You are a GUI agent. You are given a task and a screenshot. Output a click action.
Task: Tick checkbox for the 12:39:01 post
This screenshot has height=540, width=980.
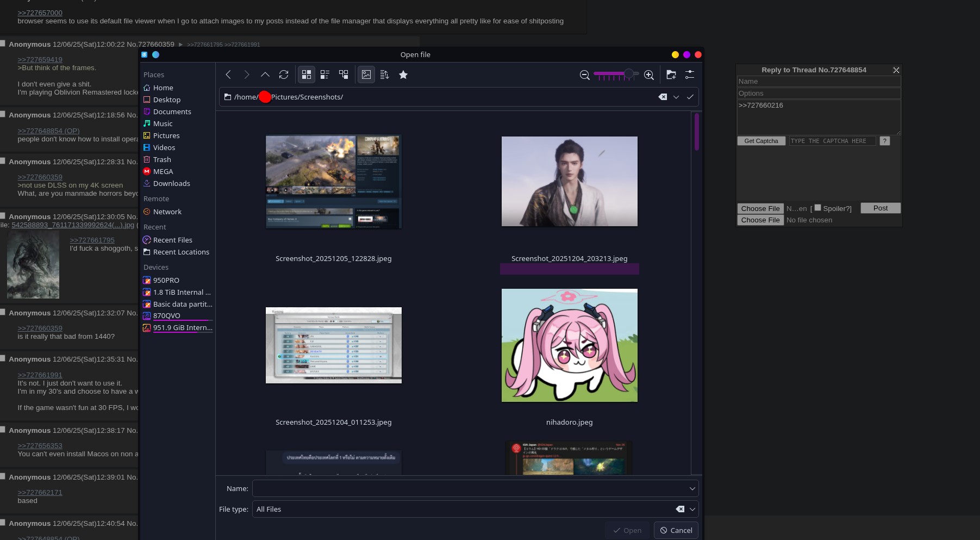tap(3, 476)
